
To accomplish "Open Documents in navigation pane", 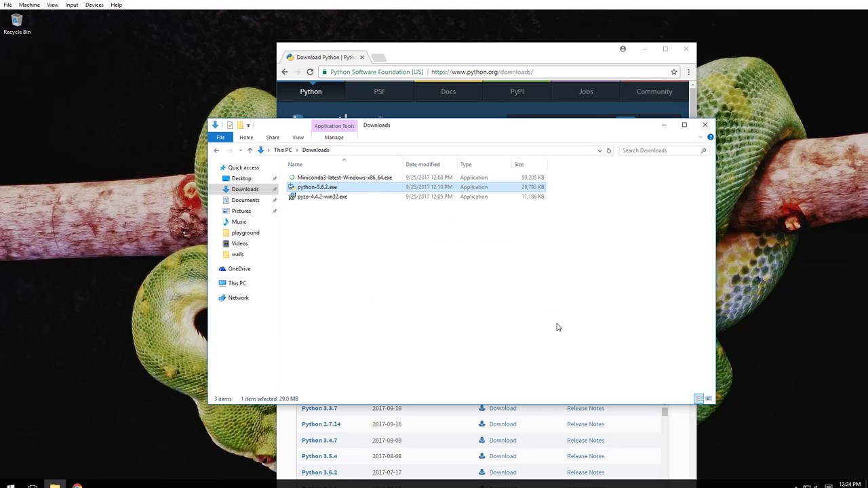I will coord(245,200).
